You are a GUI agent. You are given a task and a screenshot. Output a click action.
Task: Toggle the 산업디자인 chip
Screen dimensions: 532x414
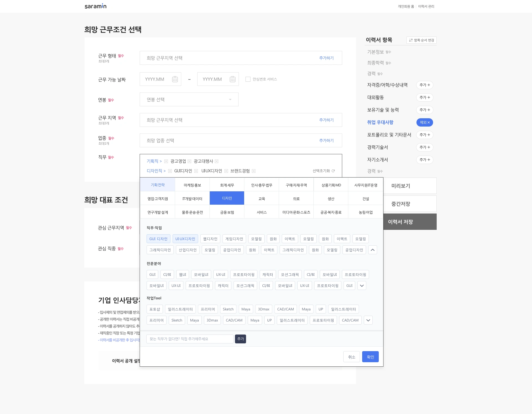tap(188, 250)
